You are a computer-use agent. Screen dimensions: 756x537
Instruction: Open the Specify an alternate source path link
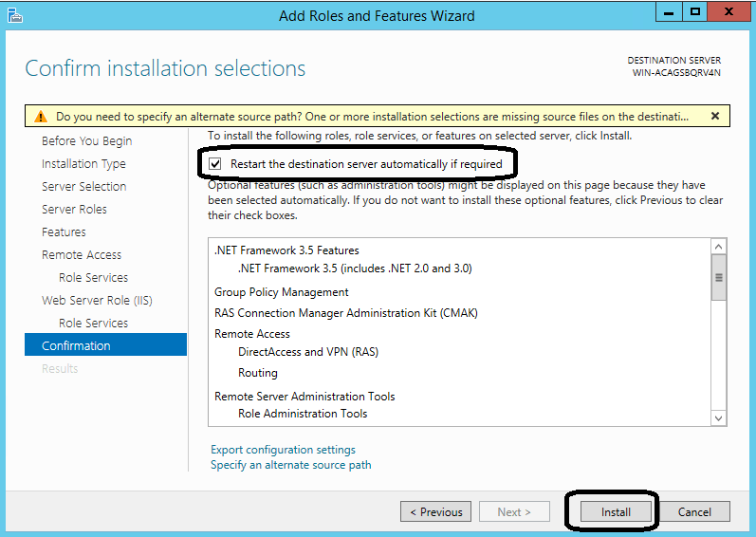click(x=290, y=465)
